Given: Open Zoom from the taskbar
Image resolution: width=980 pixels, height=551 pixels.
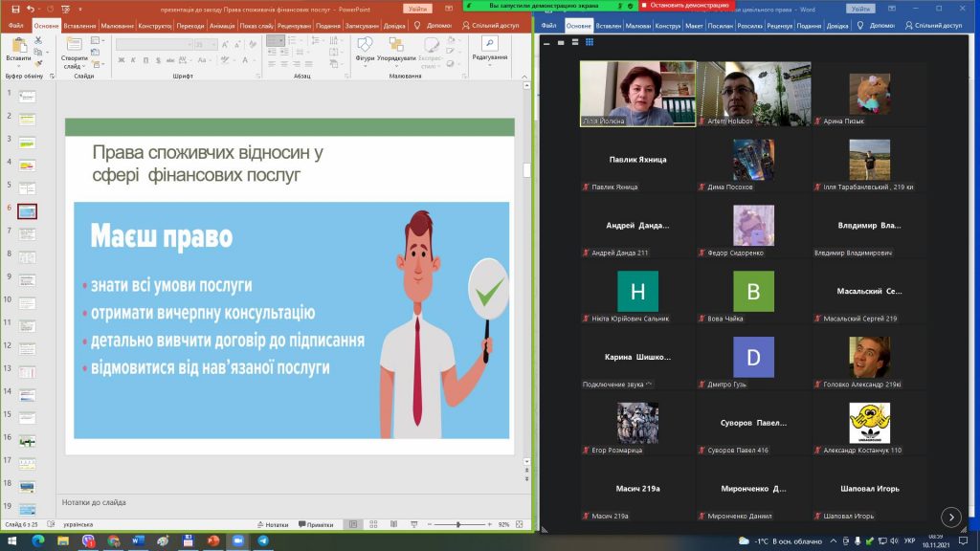Looking at the screenshot, I should pos(238,541).
